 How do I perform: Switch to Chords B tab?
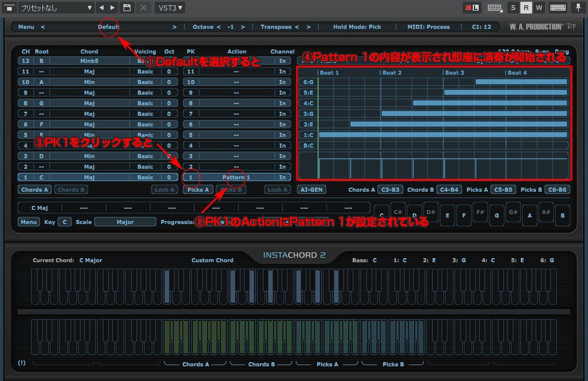pyautogui.click(x=71, y=190)
